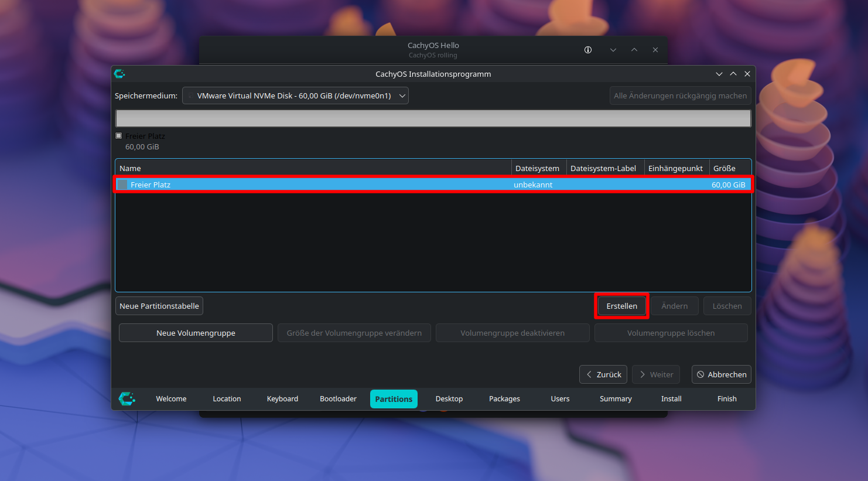Select the Install step
868x481 pixels.
(x=671, y=399)
